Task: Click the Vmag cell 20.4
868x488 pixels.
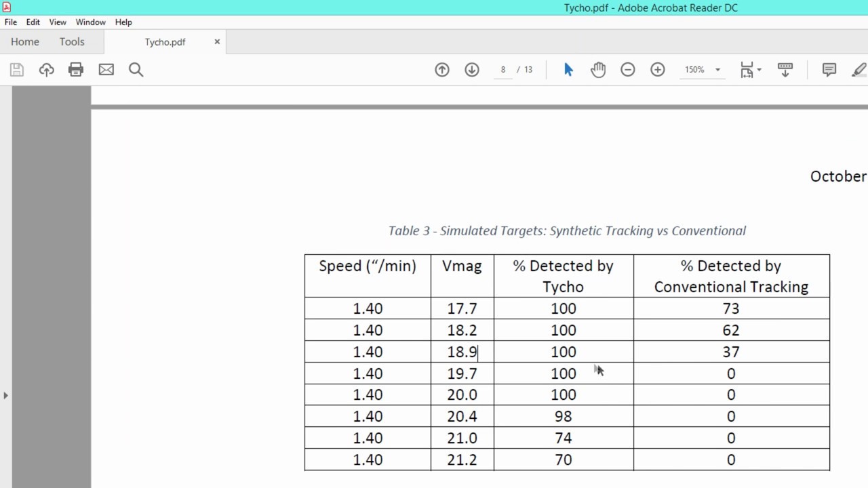Action: pyautogui.click(x=462, y=416)
